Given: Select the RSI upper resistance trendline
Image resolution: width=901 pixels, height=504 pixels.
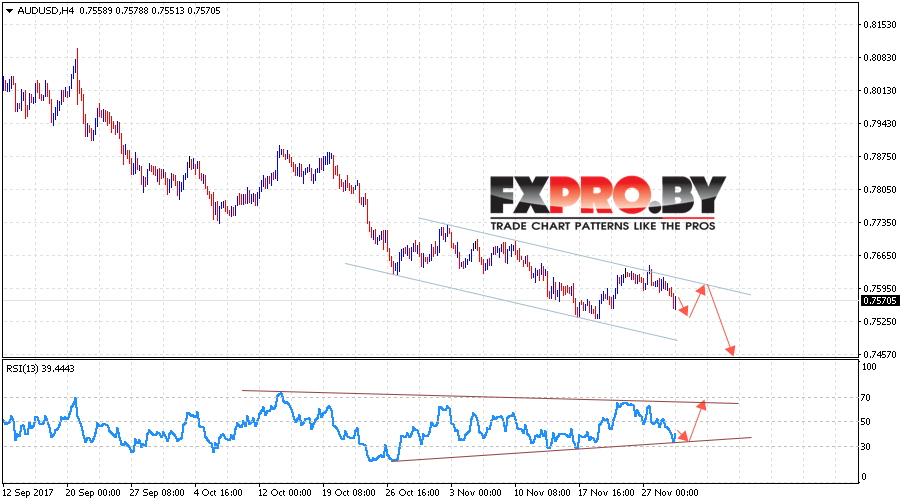Looking at the screenshot, I should (490, 397).
